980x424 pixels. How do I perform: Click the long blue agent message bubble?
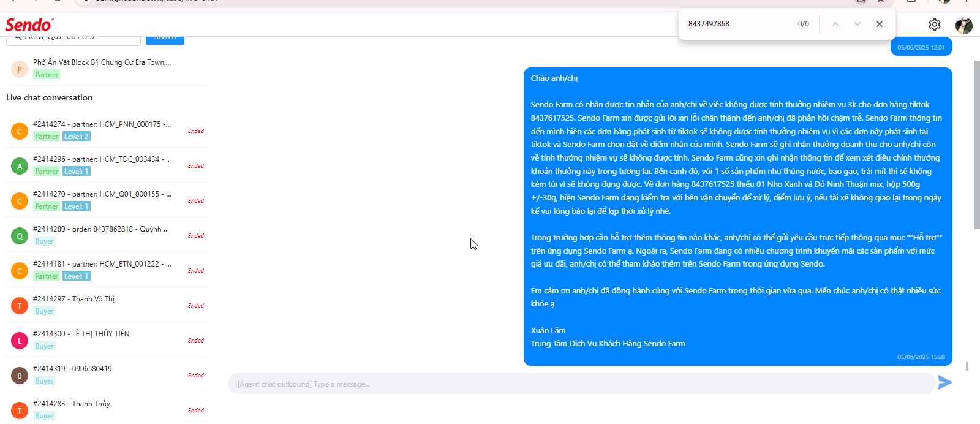(737, 216)
